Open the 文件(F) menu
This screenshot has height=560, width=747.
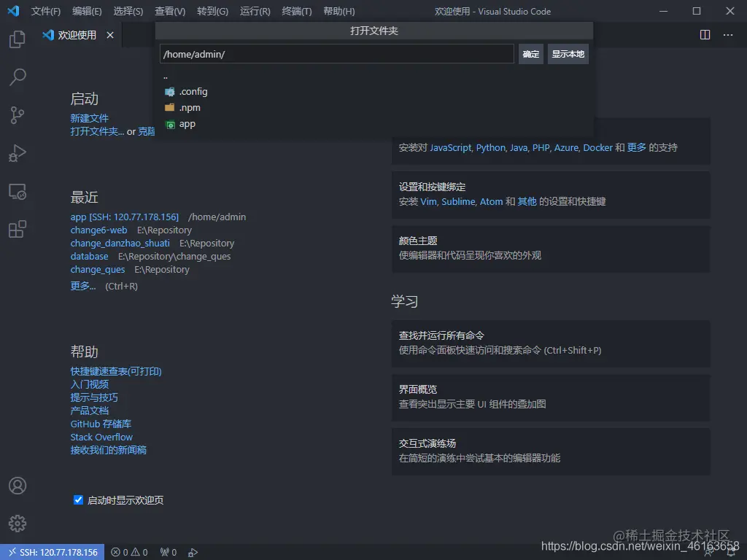pos(46,12)
